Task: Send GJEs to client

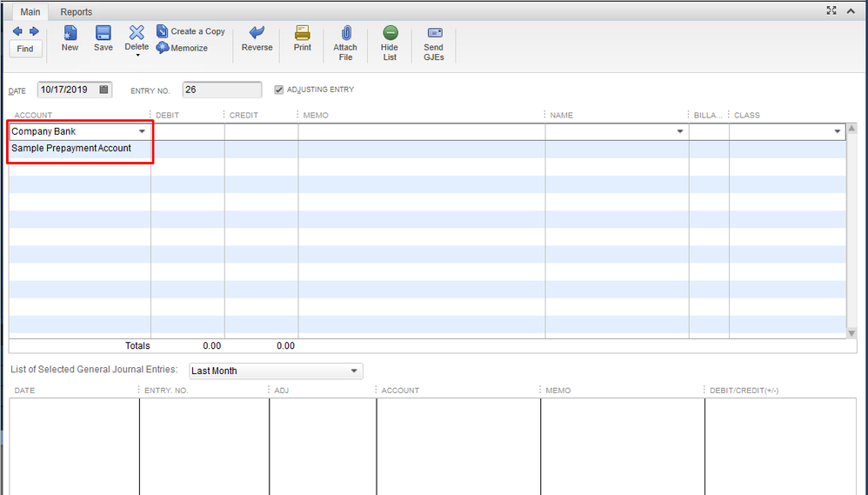Action: [433, 43]
